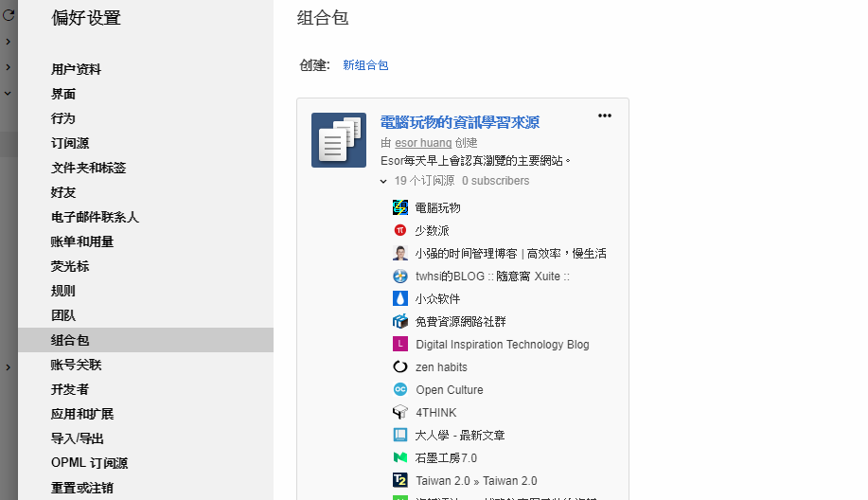Click the Open Culture feed name

coord(450,390)
